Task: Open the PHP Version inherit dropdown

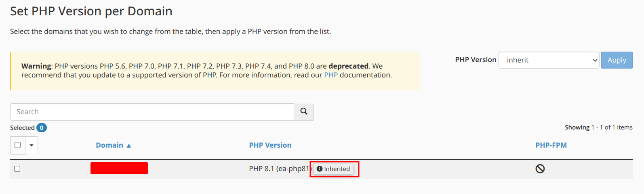Action: (x=549, y=60)
